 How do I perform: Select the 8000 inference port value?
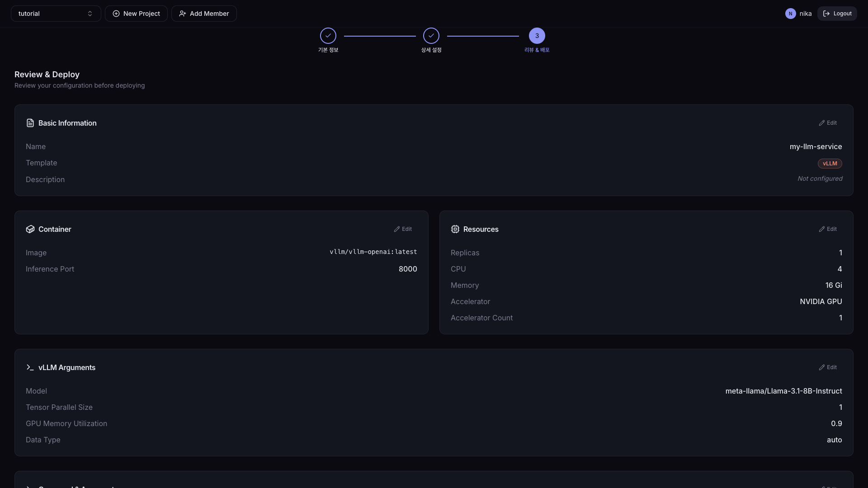point(408,269)
